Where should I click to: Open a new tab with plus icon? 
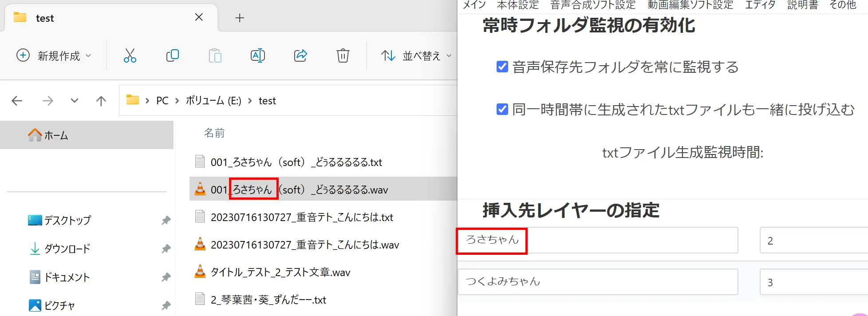[x=240, y=18]
